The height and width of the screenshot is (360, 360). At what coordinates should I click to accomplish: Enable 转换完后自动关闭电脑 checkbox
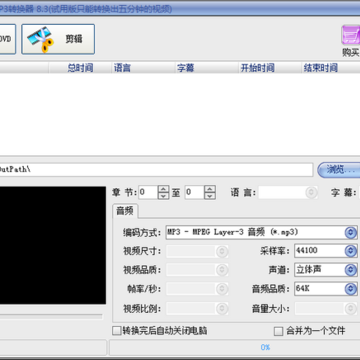[x=116, y=331]
